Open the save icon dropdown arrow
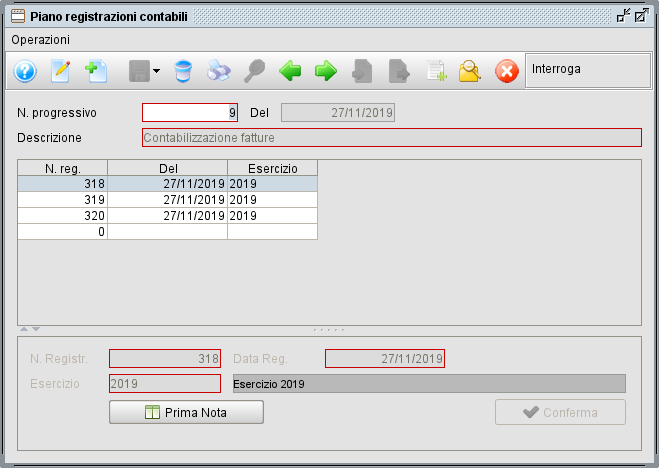 (156, 71)
